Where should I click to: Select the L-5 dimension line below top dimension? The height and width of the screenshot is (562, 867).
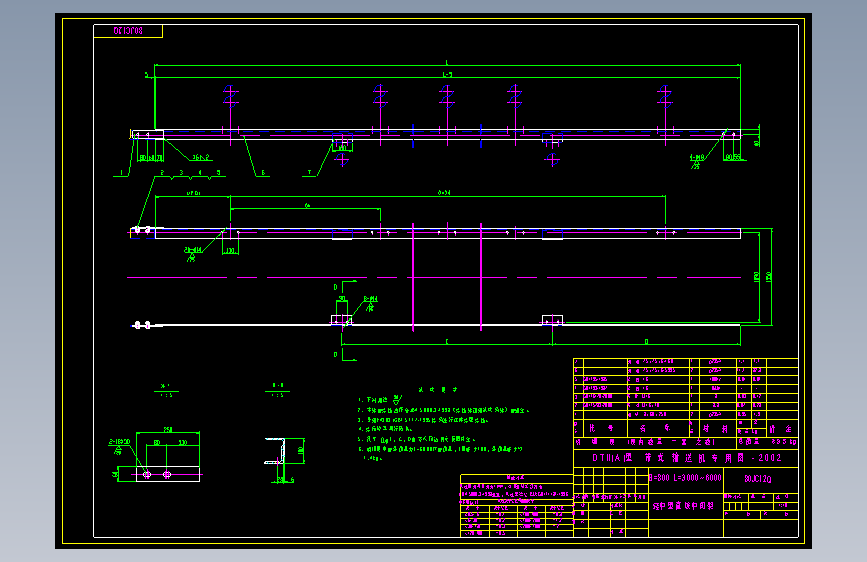click(447, 75)
